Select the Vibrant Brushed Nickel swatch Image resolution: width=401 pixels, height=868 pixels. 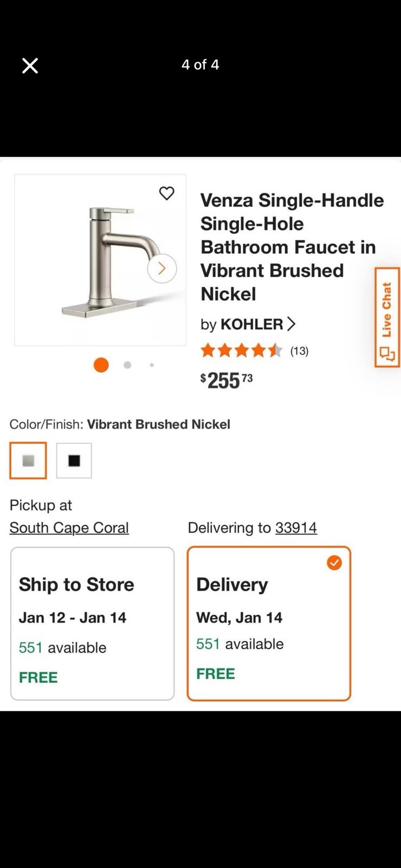coord(28,461)
